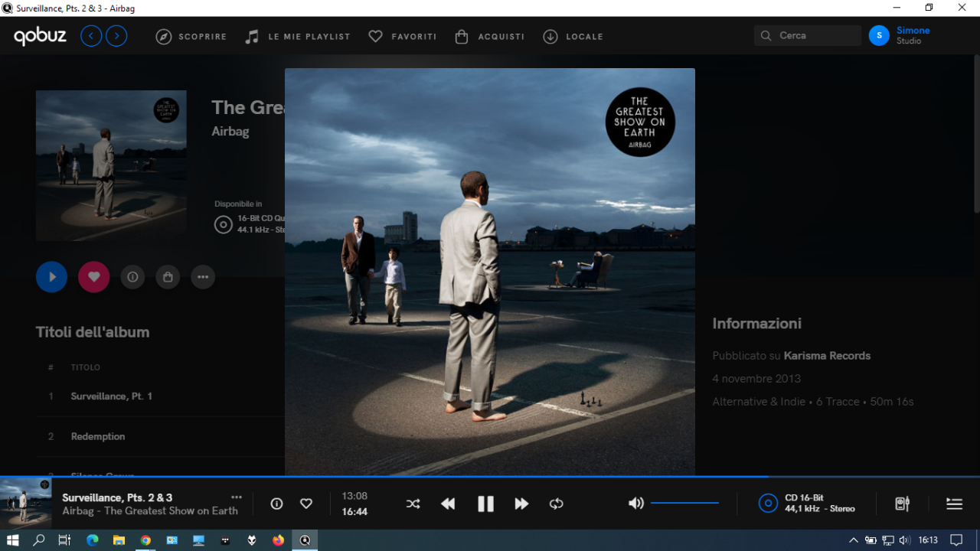Mute the volume speaker icon
Viewport: 980px width, 551px height.
(x=635, y=503)
